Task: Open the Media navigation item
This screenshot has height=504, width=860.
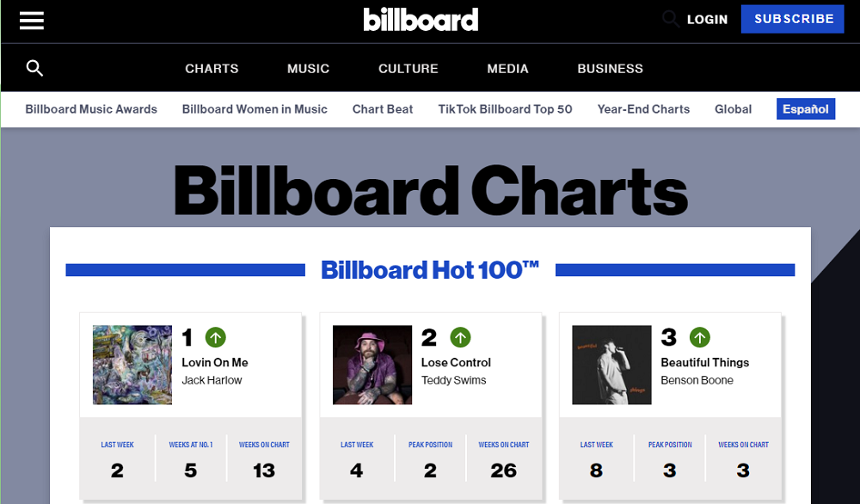Action: point(507,69)
